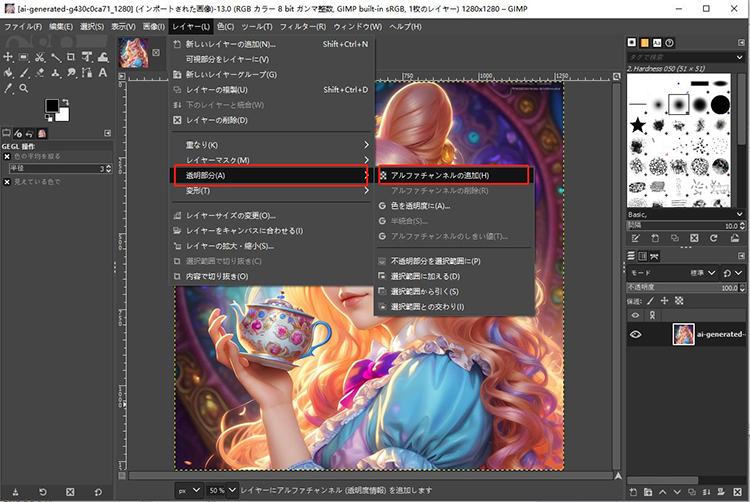The image size is (750, 502).
Task: Click the foreground black color swatch
Action: (51, 105)
